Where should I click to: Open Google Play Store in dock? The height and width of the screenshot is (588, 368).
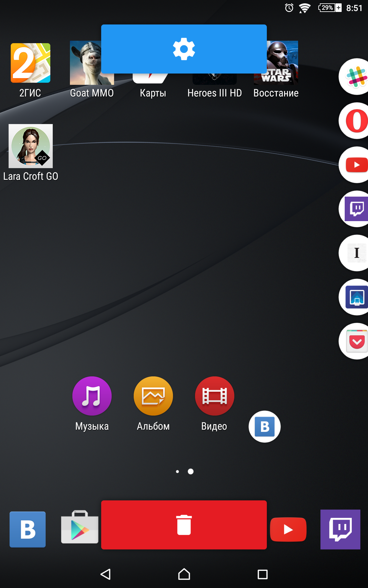[x=80, y=528]
